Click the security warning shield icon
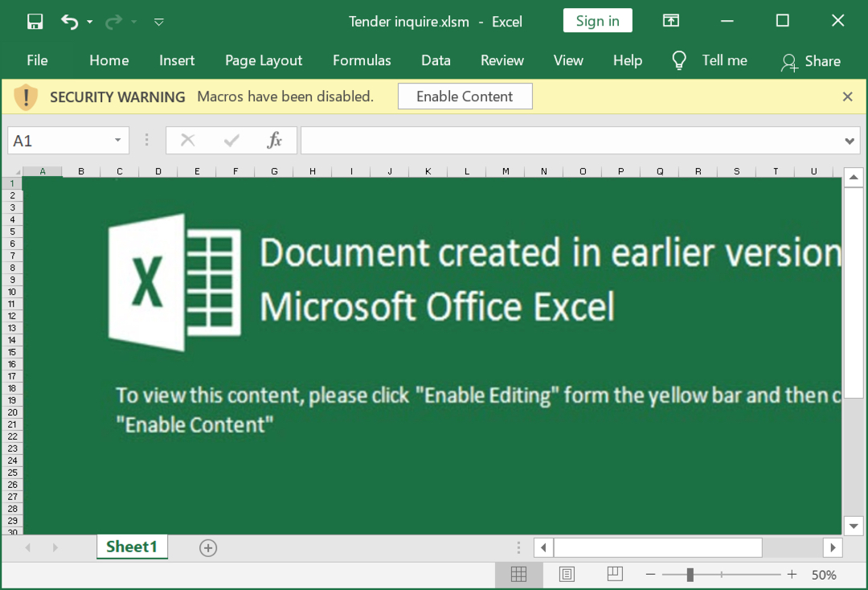Image resolution: width=868 pixels, height=590 pixels. click(26, 97)
